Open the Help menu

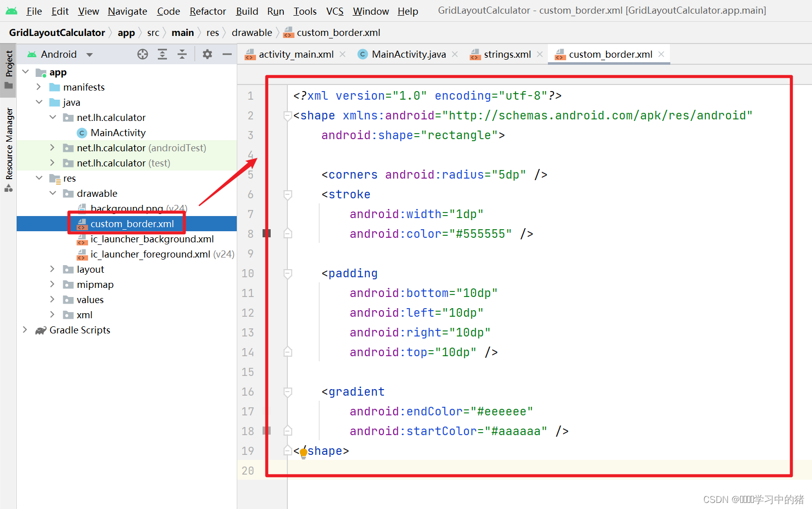pos(408,11)
